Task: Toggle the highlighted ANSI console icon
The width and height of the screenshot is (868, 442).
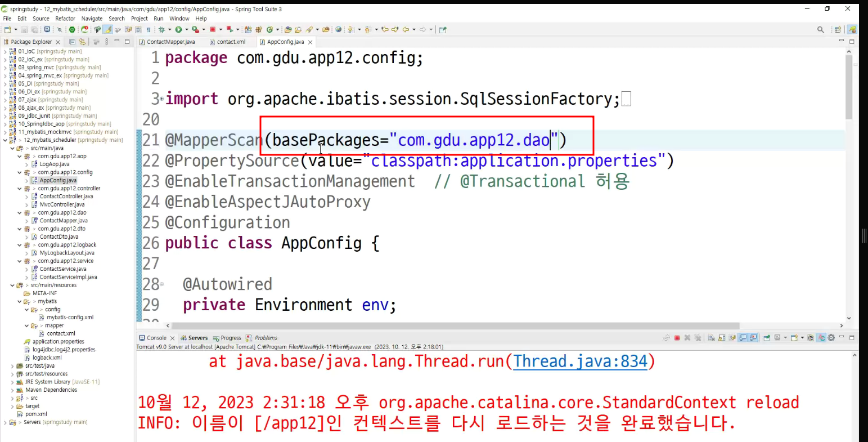Action: (821, 338)
